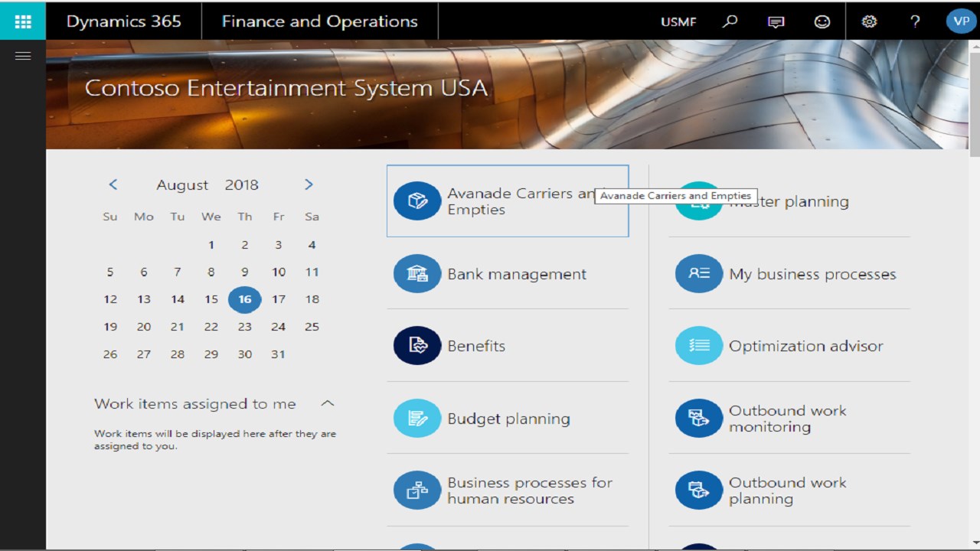Open the VP user profile avatar
This screenshot has width=980, height=551.
point(961,21)
